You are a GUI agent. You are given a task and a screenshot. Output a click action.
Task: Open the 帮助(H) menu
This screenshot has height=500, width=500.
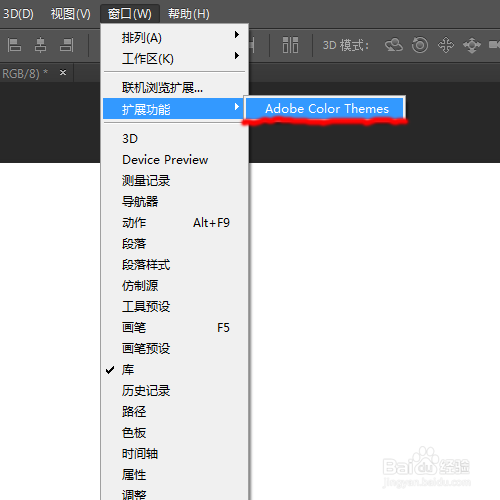tap(189, 14)
